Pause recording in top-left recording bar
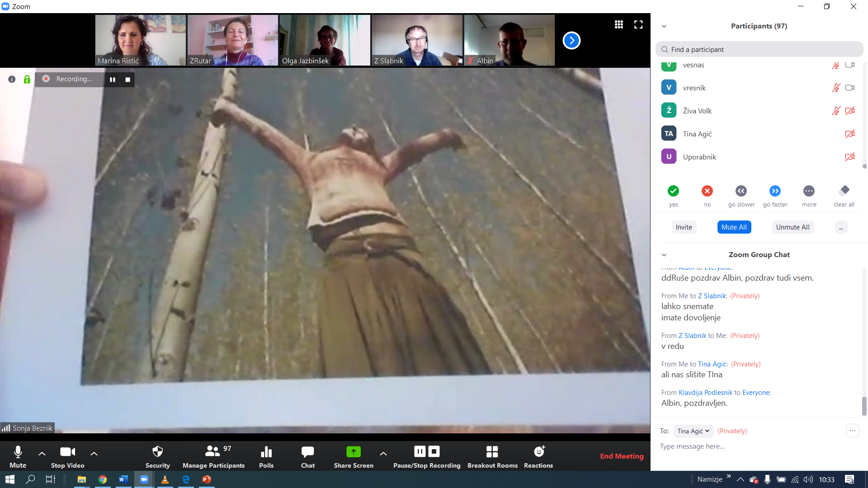The width and height of the screenshot is (868, 488). (113, 80)
